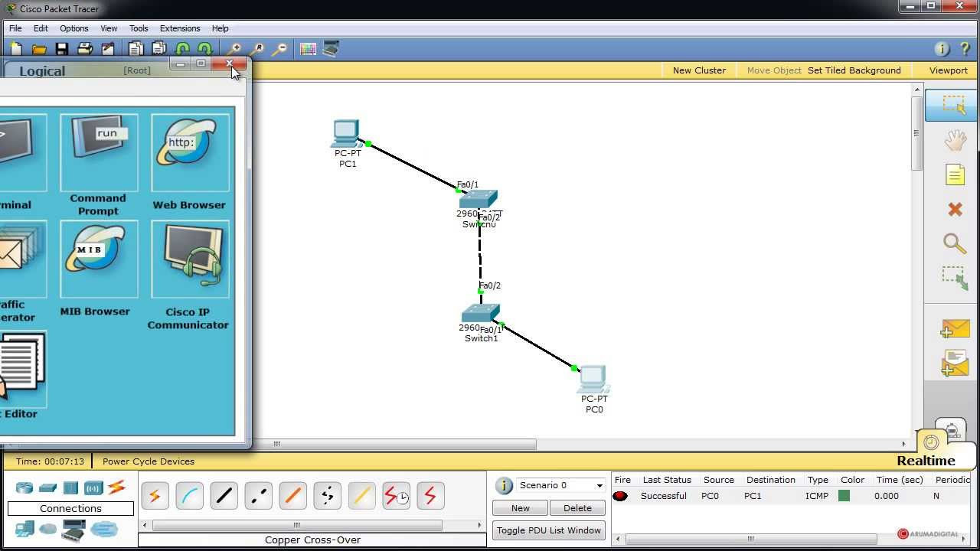Open the Viewport button
The height and width of the screenshot is (551, 980).
(x=949, y=70)
